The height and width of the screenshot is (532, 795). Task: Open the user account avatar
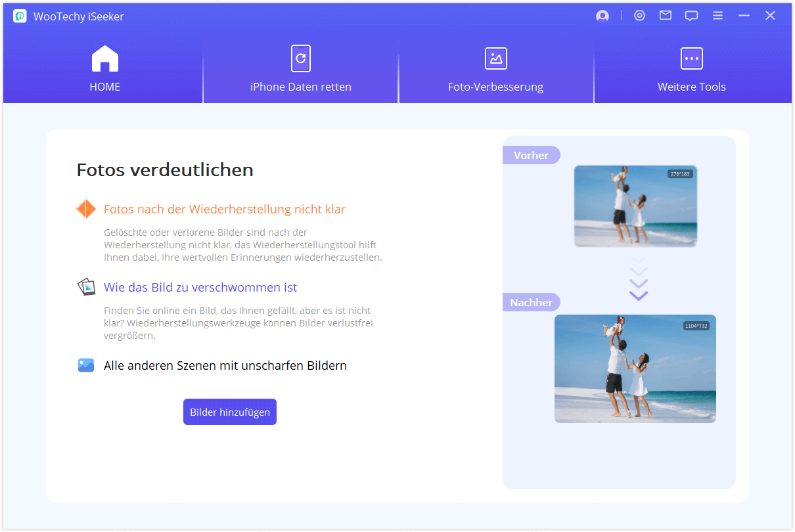(602, 15)
